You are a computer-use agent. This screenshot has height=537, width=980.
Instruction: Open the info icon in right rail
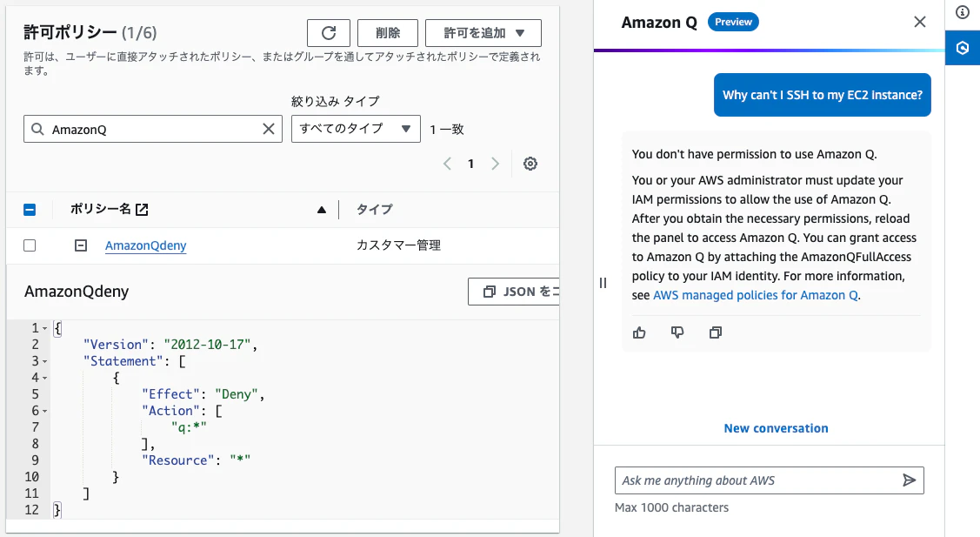coord(963,12)
